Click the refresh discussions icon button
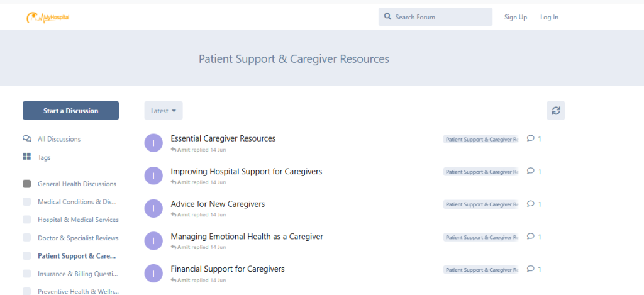644x295 pixels. click(x=556, y=111)
